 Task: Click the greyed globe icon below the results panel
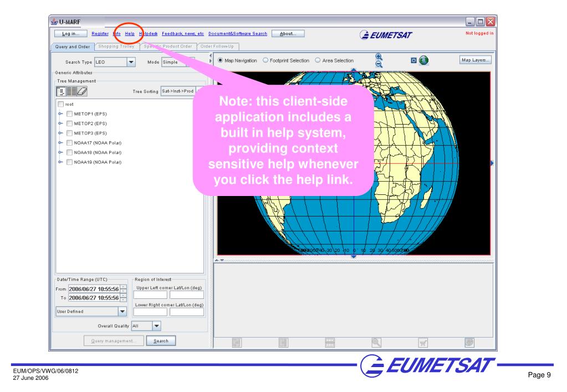469,343
